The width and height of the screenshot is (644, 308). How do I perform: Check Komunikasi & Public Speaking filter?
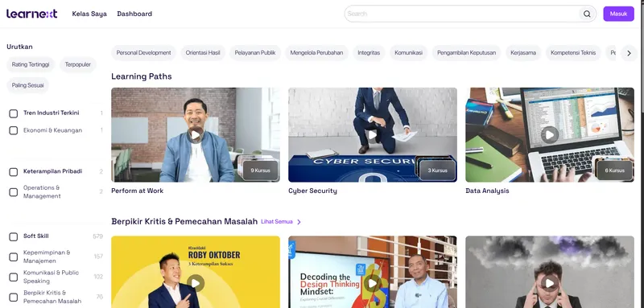coord(14,277)
